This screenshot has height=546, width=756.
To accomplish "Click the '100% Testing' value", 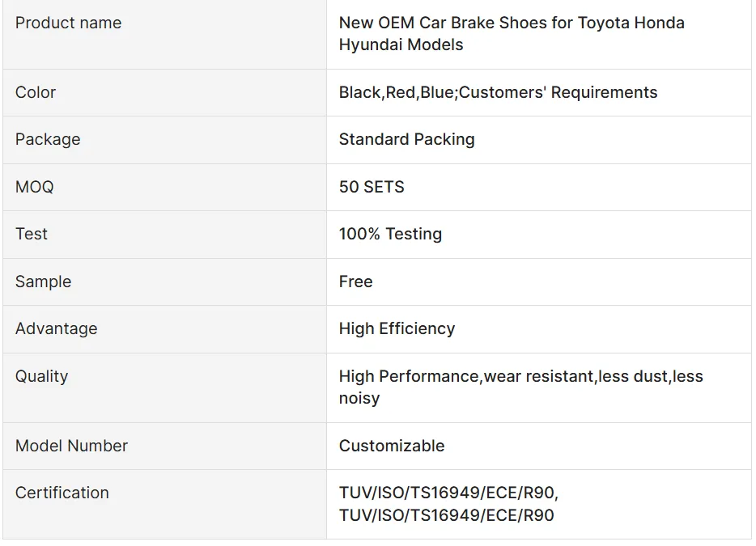I will [x=390, y=234].
